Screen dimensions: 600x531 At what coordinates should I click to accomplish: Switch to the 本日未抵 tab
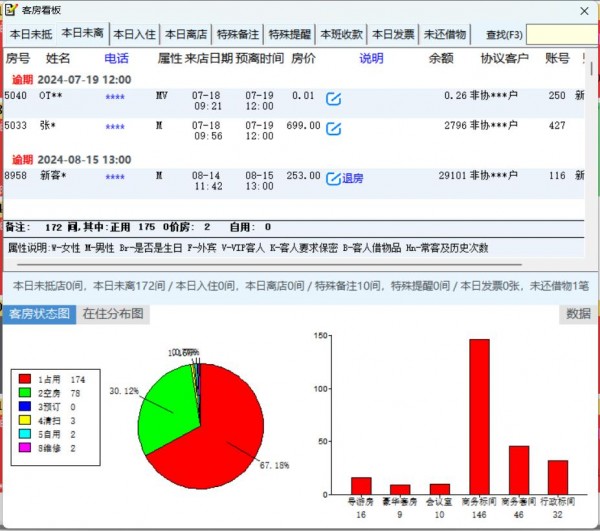pos(29,34)
